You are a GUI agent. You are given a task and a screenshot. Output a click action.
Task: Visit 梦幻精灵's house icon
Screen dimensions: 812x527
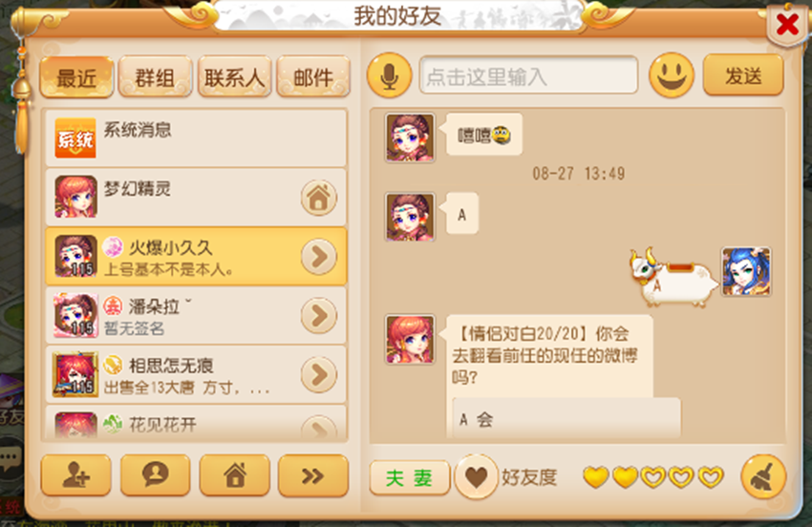319,198
